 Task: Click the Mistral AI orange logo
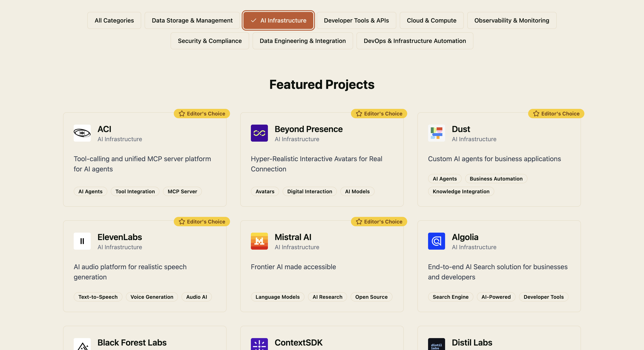click(259, 241)
